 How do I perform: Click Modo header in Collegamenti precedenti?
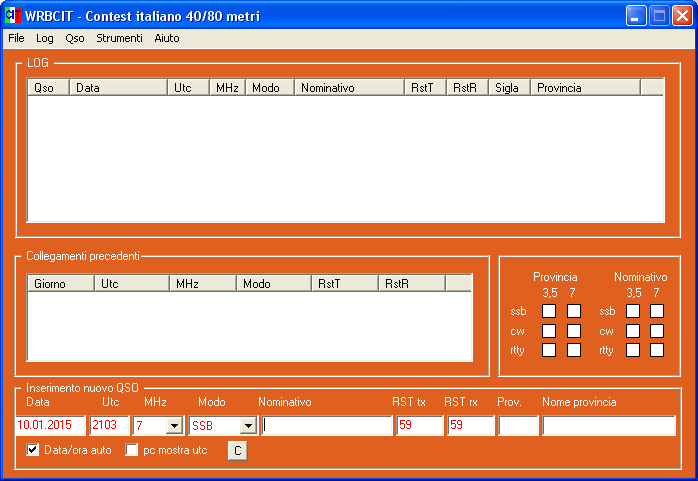tap(273, 283)
